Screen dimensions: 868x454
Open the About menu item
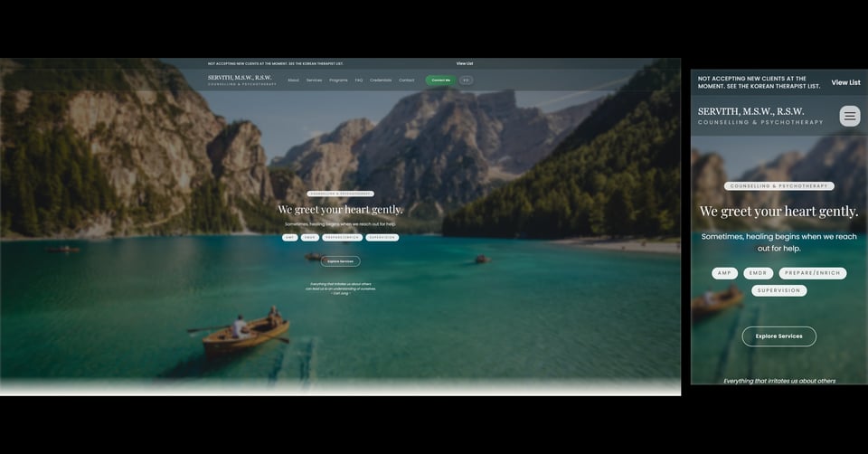click(293, 80)
